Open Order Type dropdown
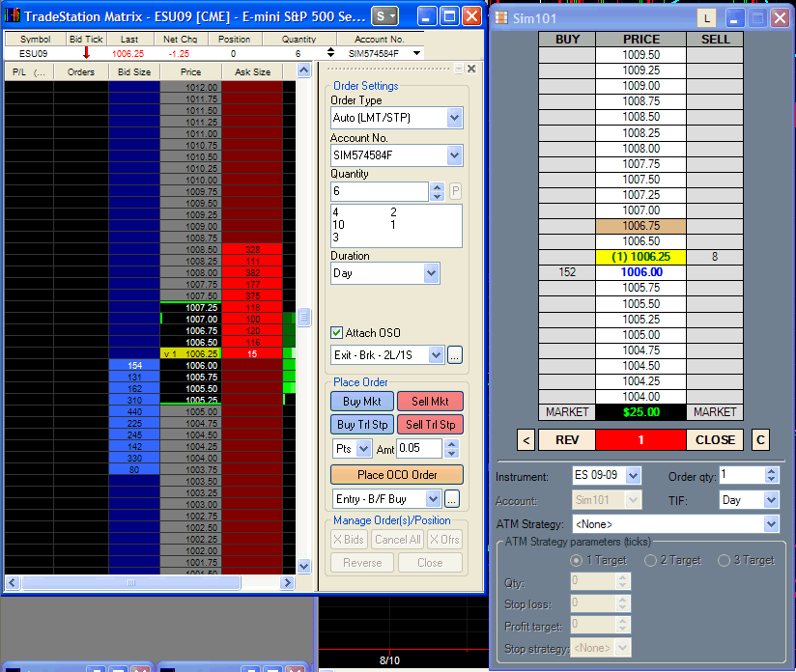This screenshot has width=796, height=672. coord(454,118)
